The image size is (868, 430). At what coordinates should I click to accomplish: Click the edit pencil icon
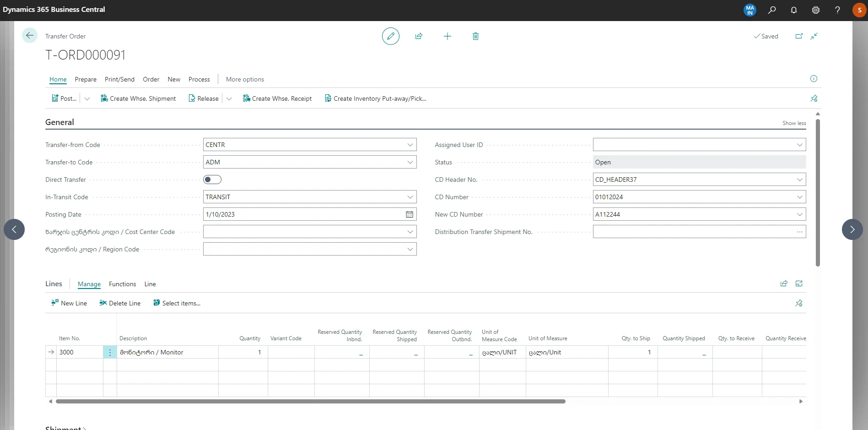coord(390,36)
